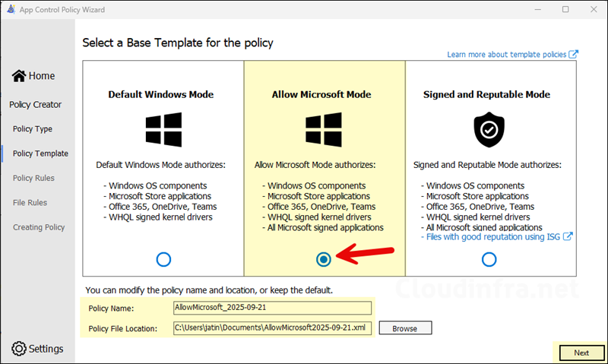Click the external link icon next to ISG
The width and height of the screenshot is (608, 364).
point(567,236)
